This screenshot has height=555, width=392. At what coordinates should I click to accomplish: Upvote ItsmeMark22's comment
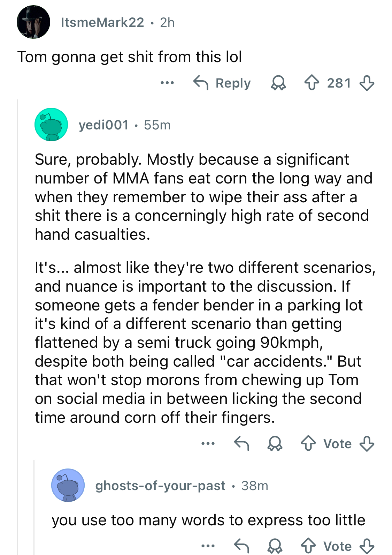[x=312, y=83]
